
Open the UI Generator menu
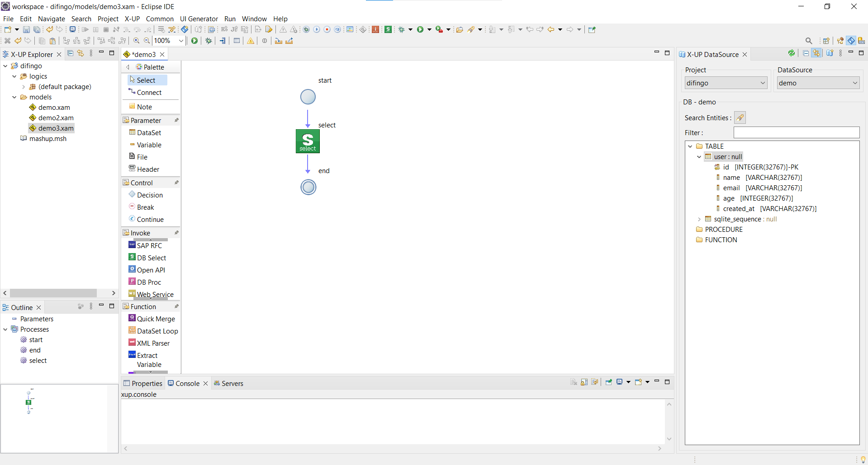pos(199,19)
